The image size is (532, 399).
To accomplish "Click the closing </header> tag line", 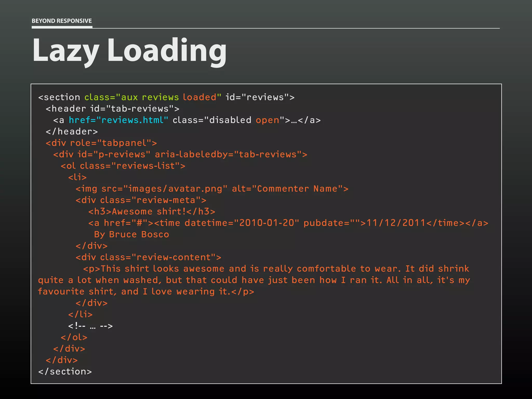I will pos(72,132).
